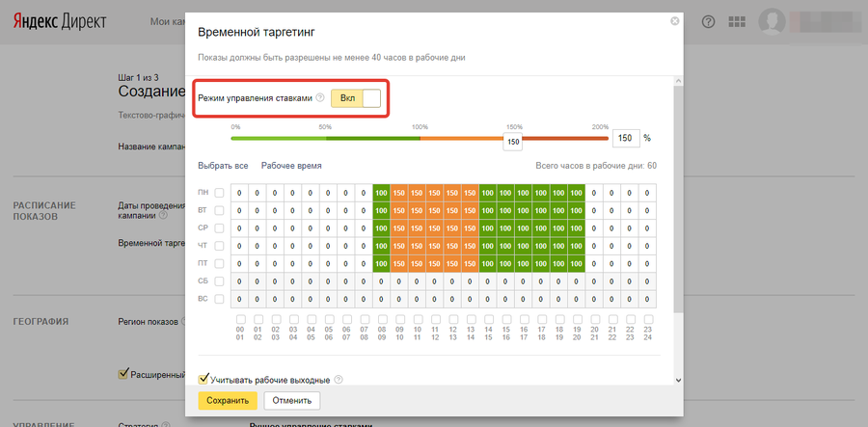Click the Выбрать все link
The image size is (868, 427).
coord(223,166)
